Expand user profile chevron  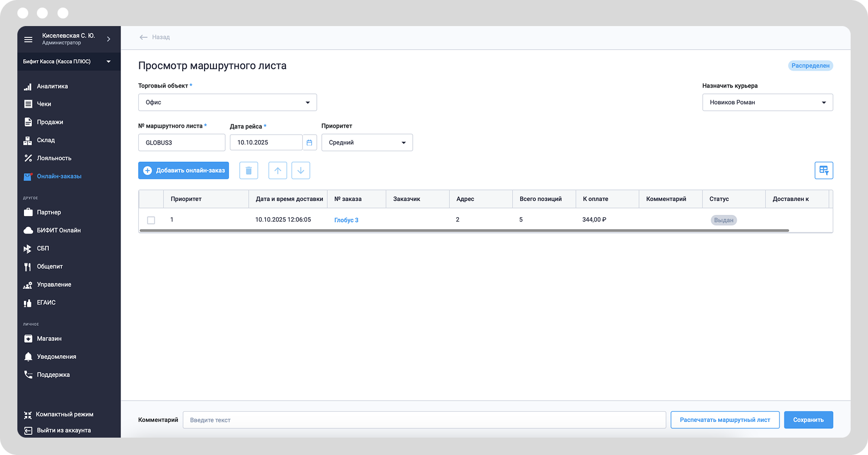pyautogui.click(x=108, y=39)
